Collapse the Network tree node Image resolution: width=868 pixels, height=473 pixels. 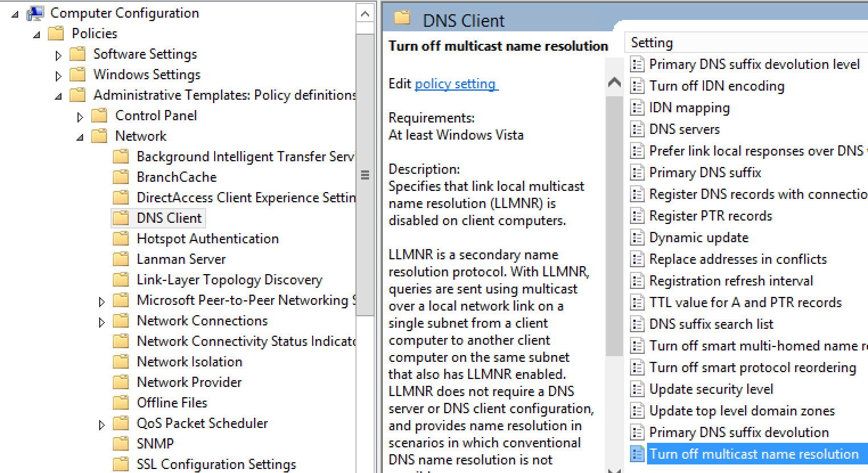[x=80, y=137]
